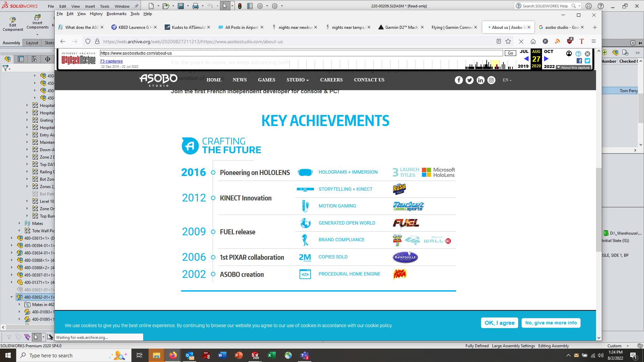Click the OK, I agree button
This screenshot has width=644, height=362.
click(499, 323)
